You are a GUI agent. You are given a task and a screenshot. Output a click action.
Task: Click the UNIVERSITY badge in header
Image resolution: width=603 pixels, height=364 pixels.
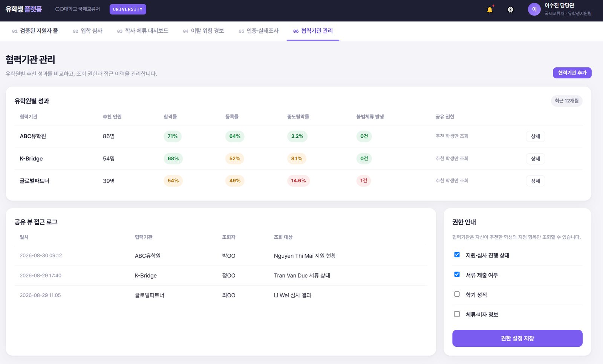(128, 9)
